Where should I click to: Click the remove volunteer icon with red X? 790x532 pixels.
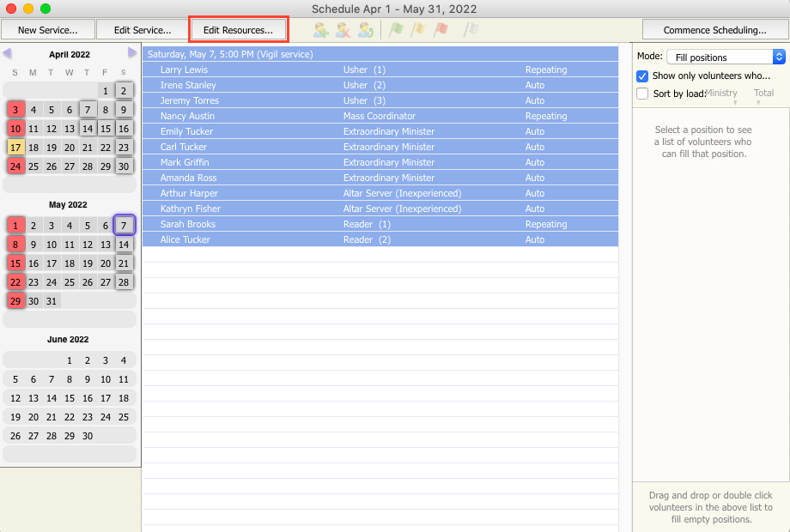343,30
